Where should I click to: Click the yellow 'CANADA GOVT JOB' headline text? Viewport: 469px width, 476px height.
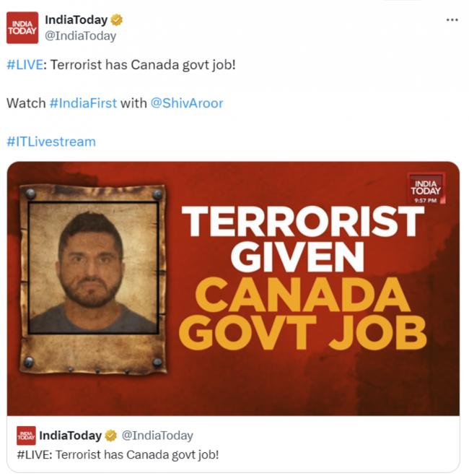302,314
